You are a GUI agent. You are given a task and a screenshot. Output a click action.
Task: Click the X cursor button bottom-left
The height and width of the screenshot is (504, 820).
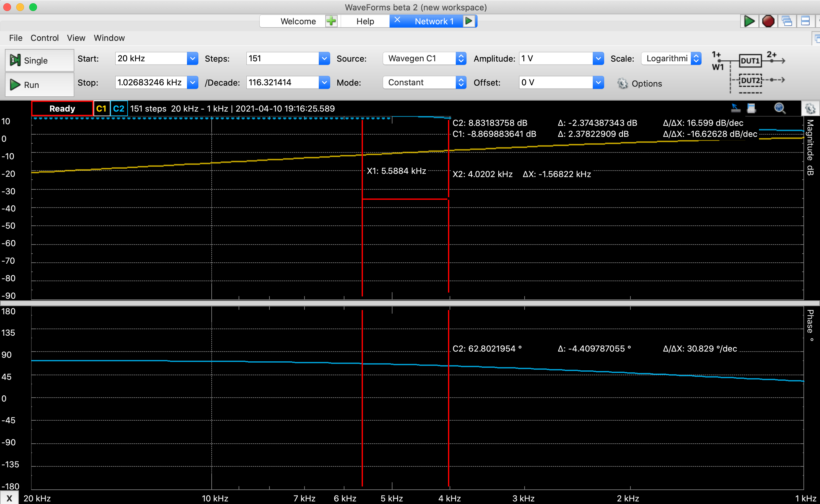tap(9, 498)
